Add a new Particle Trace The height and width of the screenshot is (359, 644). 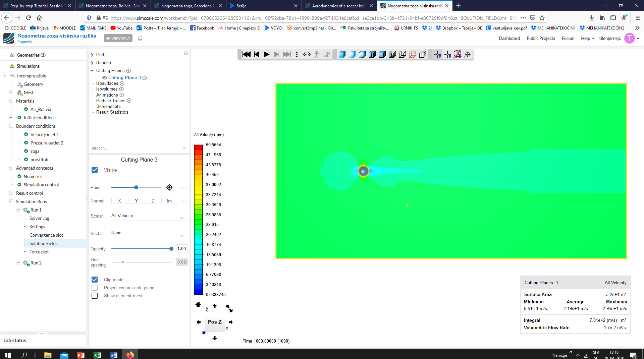(129, 101)
